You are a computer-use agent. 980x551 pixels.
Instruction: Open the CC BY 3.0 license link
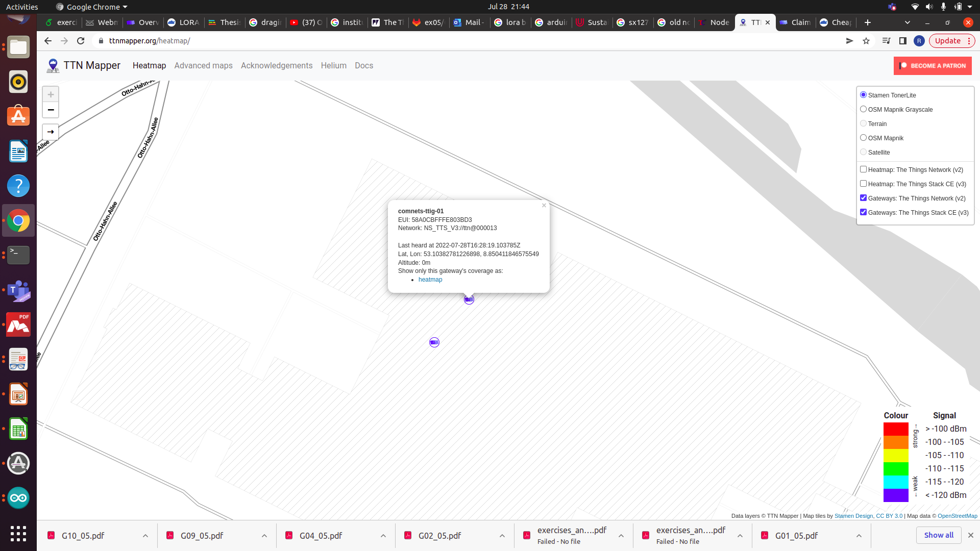889,516
